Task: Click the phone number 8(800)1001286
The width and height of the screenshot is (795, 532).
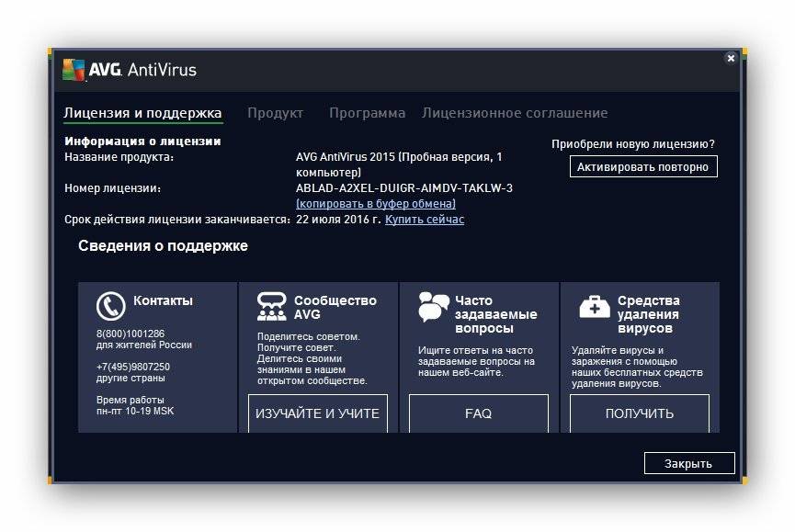Action: (x=131, y=334)
